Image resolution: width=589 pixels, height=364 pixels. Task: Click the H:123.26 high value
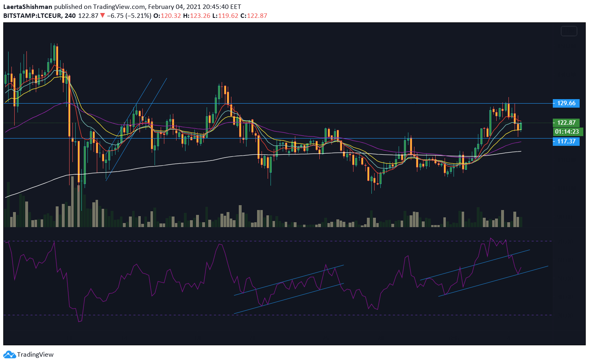[196, 16]
